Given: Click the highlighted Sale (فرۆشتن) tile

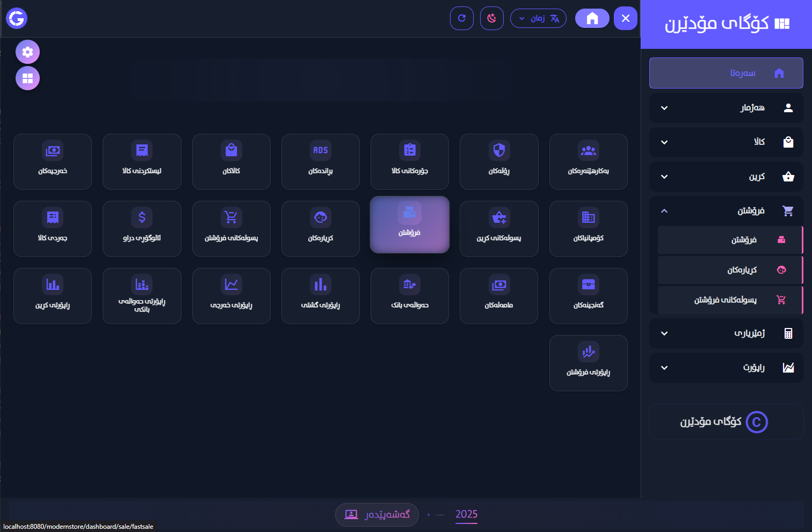Looking at the screenshot, I should click(409, 224).
